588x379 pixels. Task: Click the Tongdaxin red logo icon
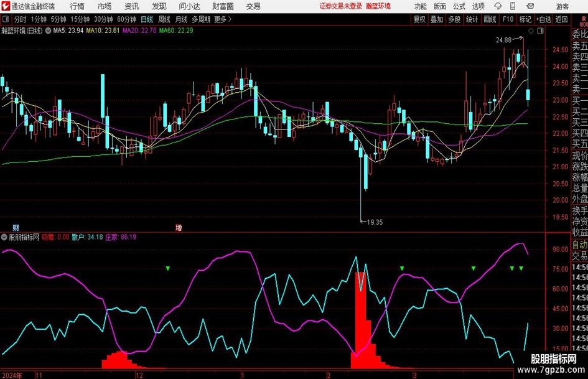(x=6, y=6)
